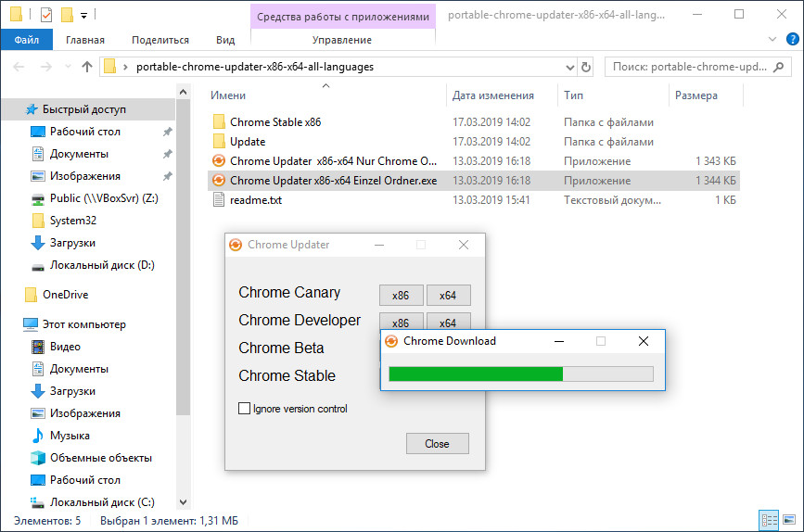The width and height of the screenshot is (804, 532).
Task: Sort by Тип column header
Action: (573, 95)
